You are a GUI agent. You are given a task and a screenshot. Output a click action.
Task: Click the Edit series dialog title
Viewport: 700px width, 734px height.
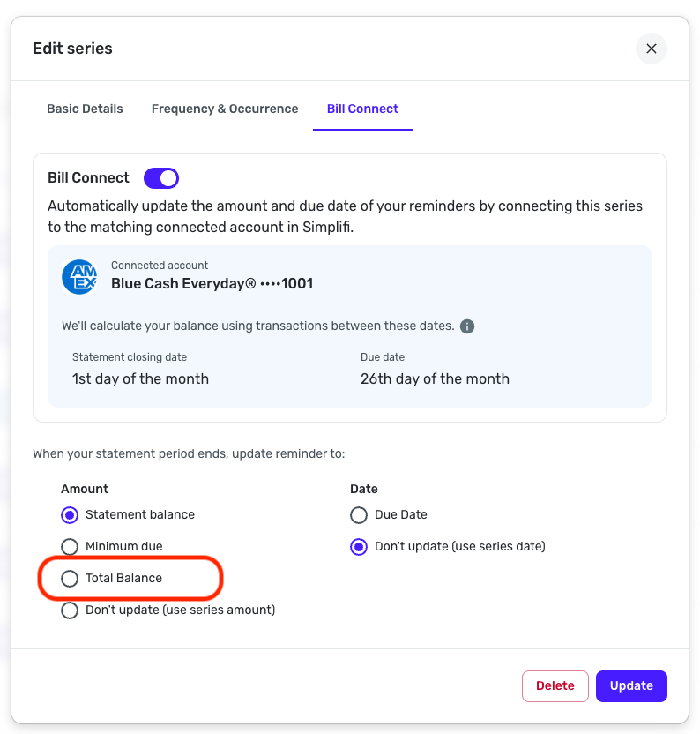(72, 49)
